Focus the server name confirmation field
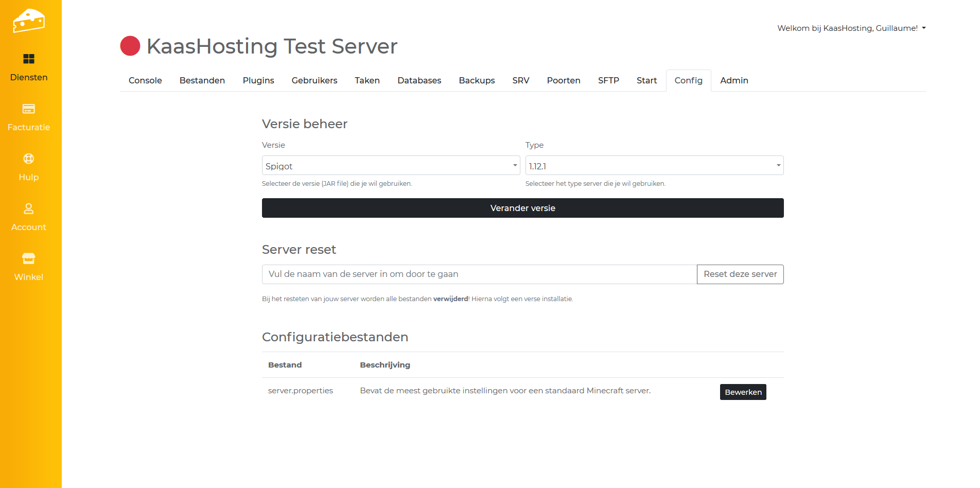The height and width of the screenshot is (488, 980). [479, 274]
